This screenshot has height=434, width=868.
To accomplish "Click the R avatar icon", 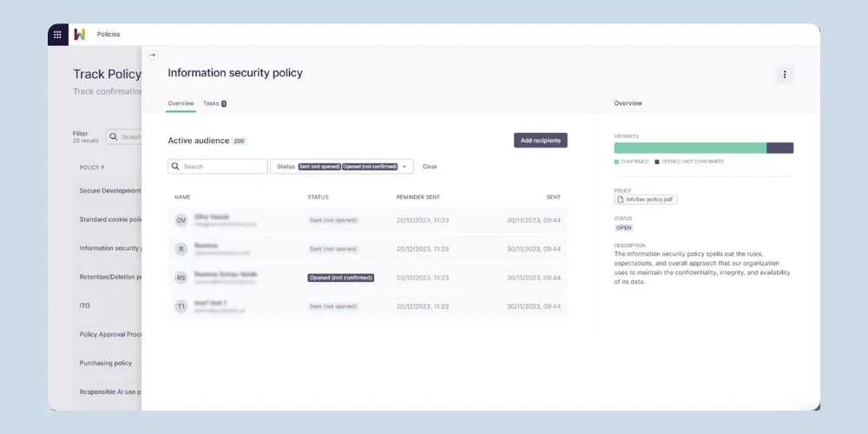I will point(181,249).
